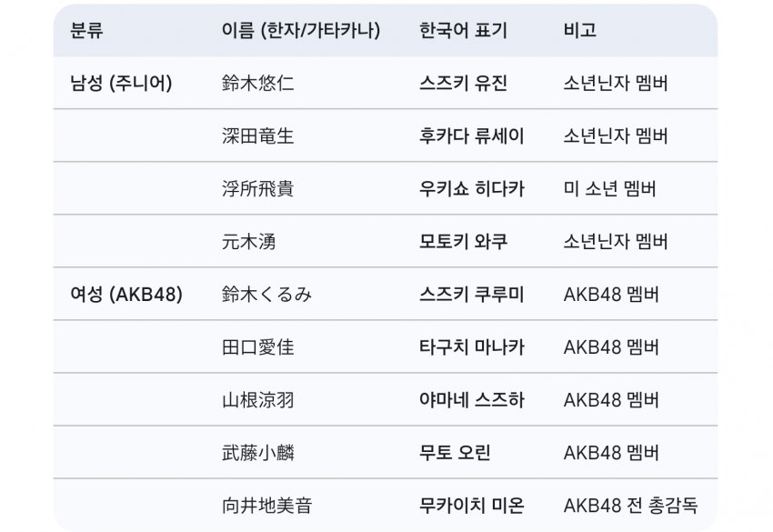Click the Korean name 야마네 스즈하
Image resolution: width=773 pixels, height=532 pixels.
click(x=472, y=400)
